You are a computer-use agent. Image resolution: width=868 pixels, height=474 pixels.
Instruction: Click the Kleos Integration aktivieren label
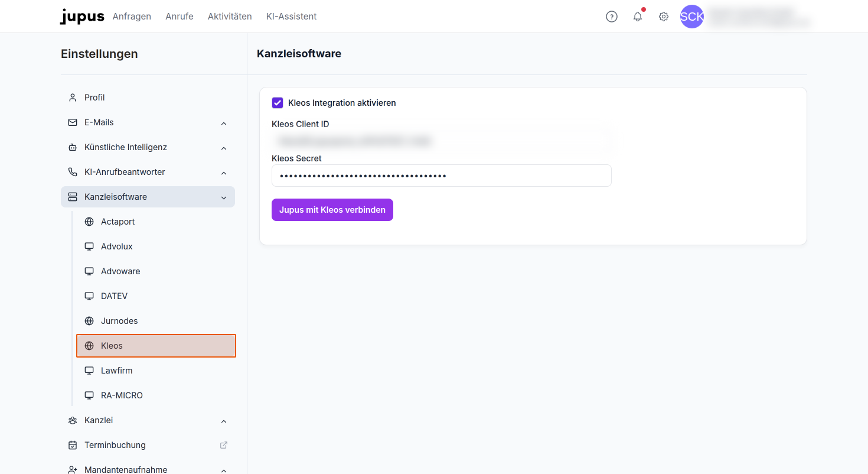point(342,103)
